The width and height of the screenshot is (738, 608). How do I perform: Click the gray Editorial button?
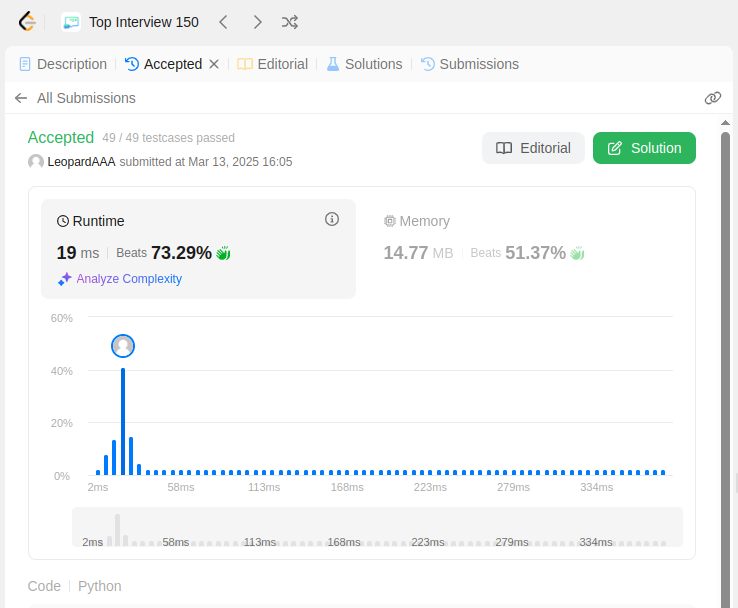(x=533, y=148)
